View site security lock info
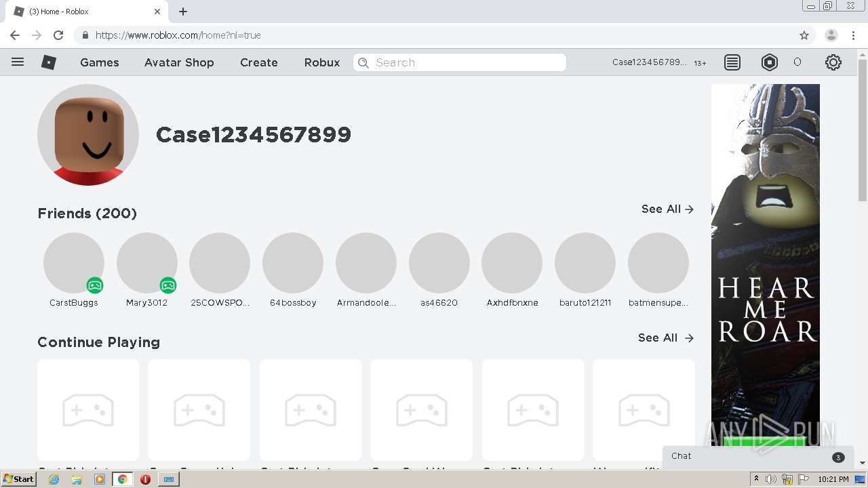 point(85,35)
